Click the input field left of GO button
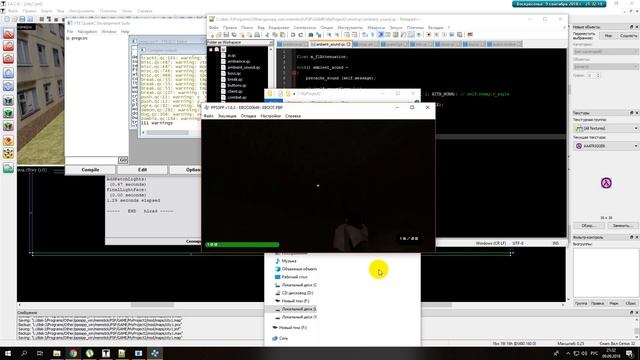 (92, 160)
